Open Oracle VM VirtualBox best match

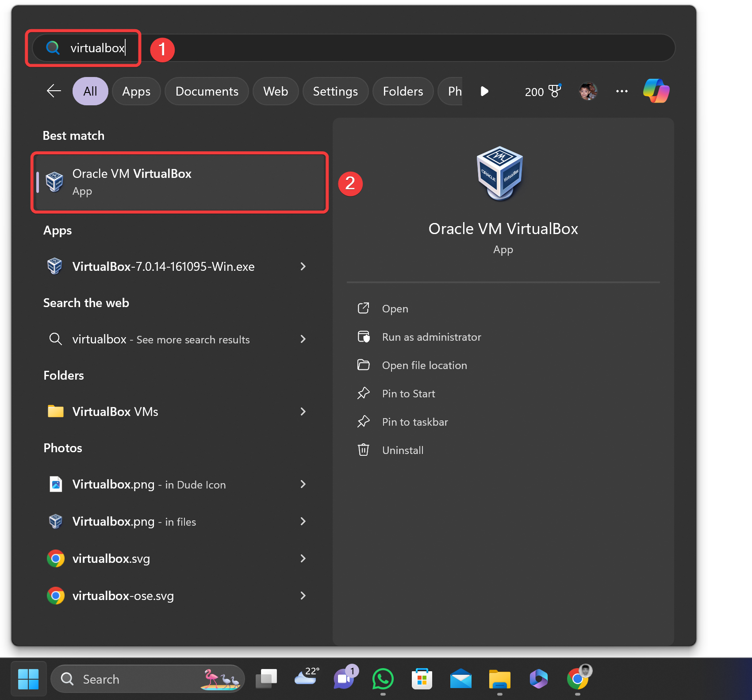coord(180,182)
